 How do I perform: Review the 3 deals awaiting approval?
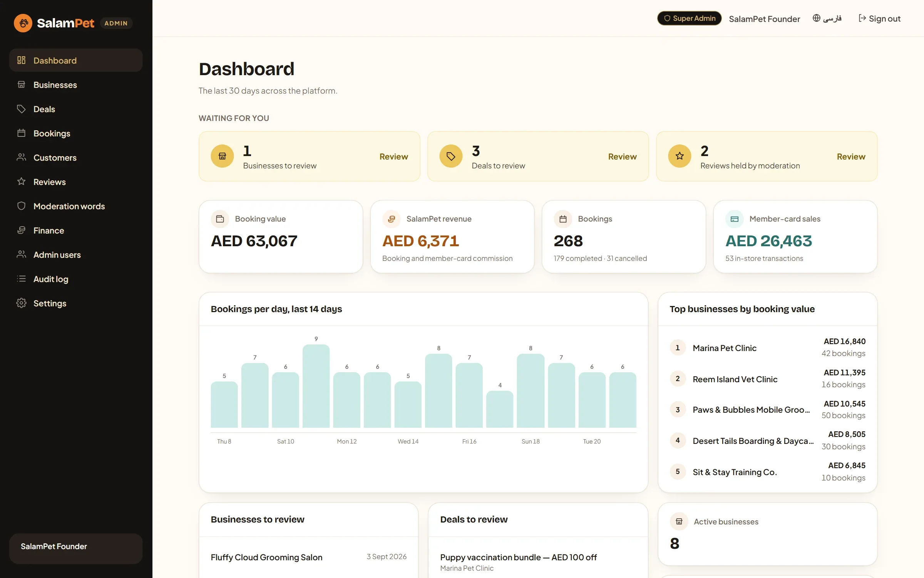click(622, 156)
